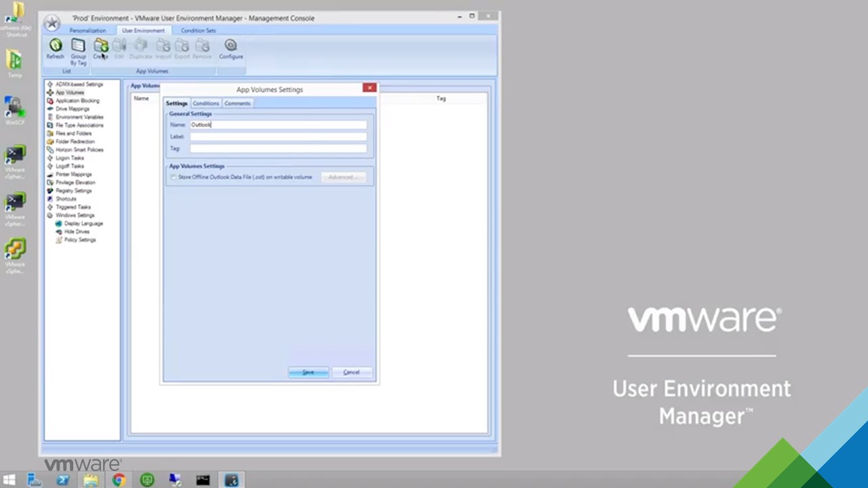Select ADMX-based Settings in the tree
Image resolution: width=868 pixels, height=488 pixels.
tap(79, 84)
